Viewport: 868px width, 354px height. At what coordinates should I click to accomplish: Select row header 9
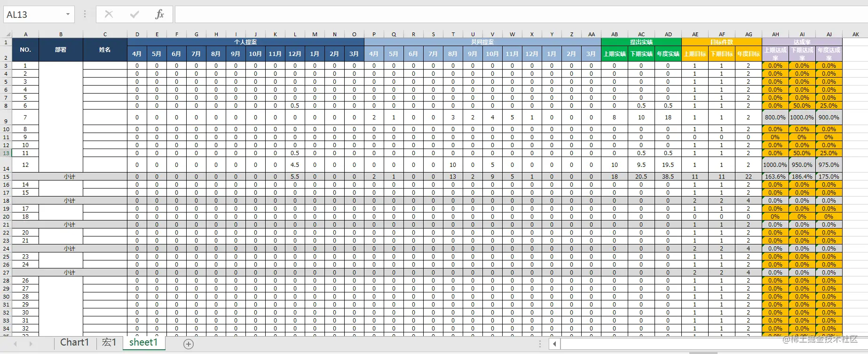pyautogui.click(x=6, y=117)
